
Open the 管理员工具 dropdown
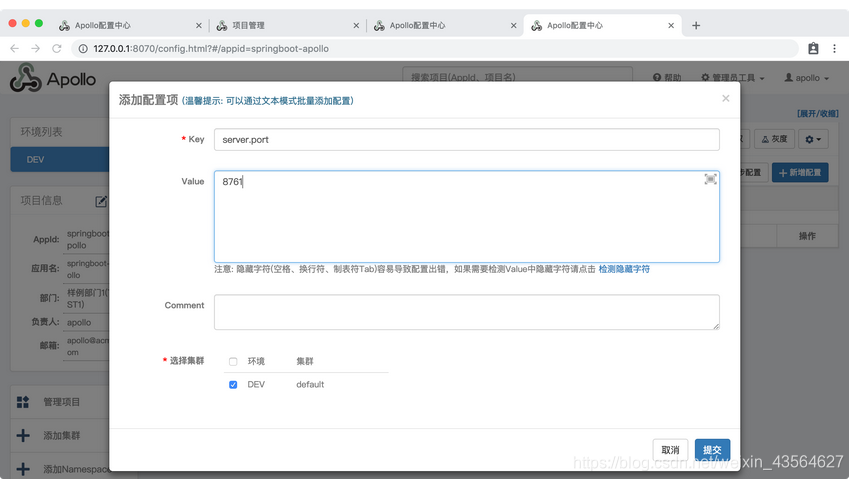tap(733, 78)
